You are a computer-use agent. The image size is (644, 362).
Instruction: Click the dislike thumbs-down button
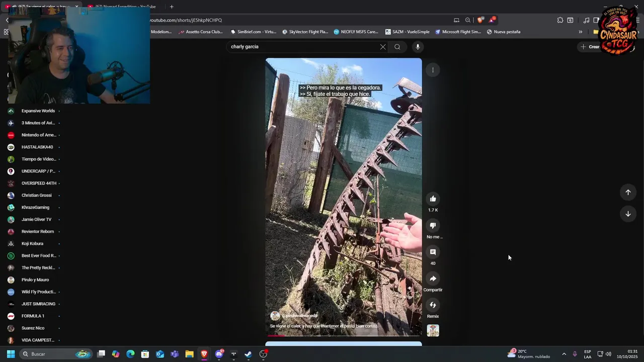(433, 225)
